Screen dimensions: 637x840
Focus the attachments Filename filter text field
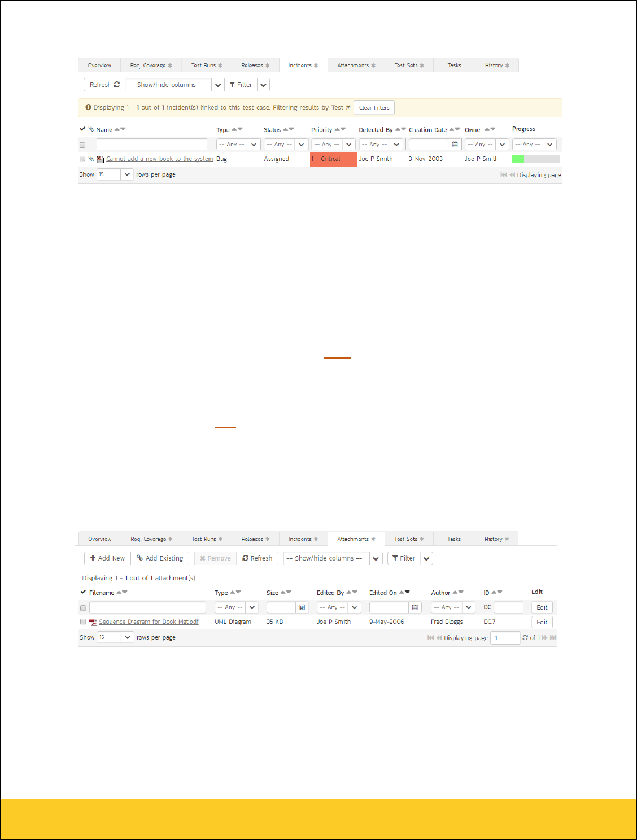coord(147,607)
